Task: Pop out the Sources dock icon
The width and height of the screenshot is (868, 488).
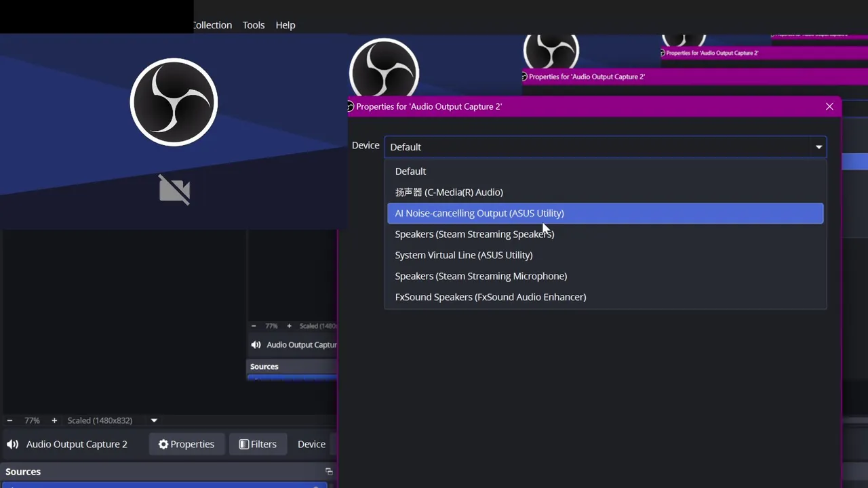Action: 329,472
